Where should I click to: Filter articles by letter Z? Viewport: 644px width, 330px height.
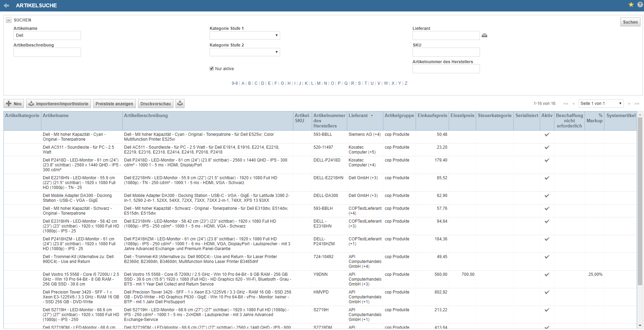(406, 83)
